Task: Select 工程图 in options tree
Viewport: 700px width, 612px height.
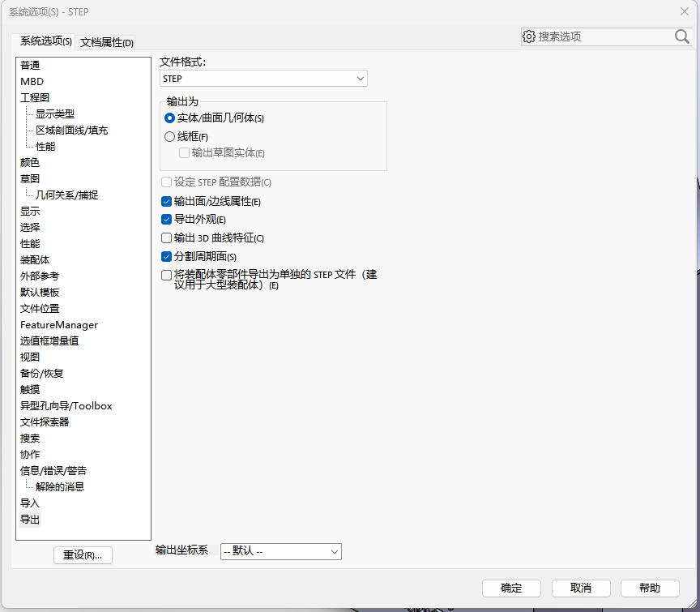Action: 35,98
